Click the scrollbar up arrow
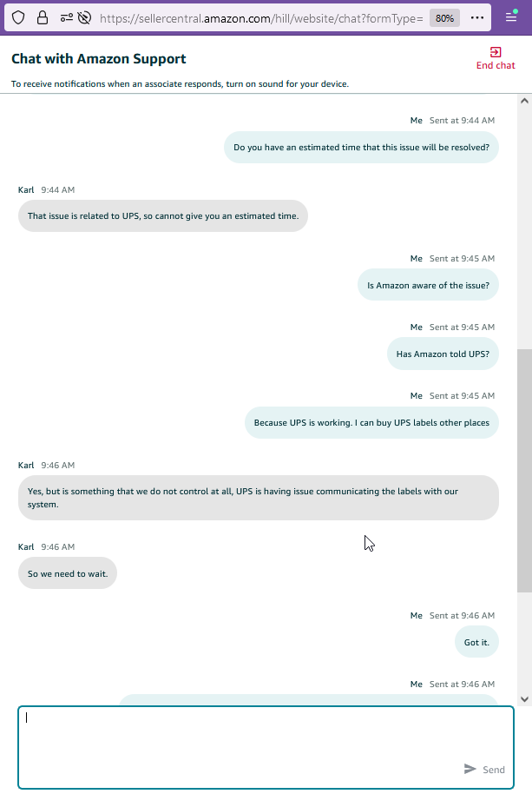The image size is (532, 807). click(524, 101)
